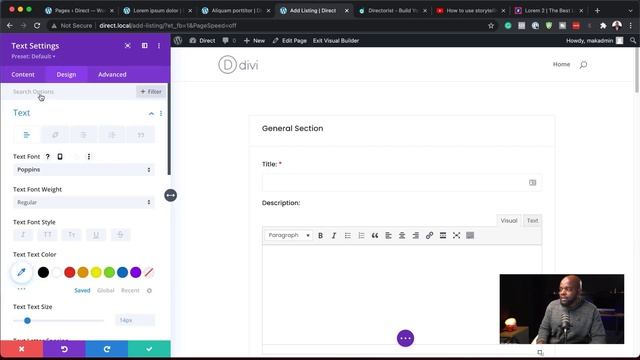Click the Text Text Size slider handle
Viewport: 640px width, 360px height.
pos(27,321)
